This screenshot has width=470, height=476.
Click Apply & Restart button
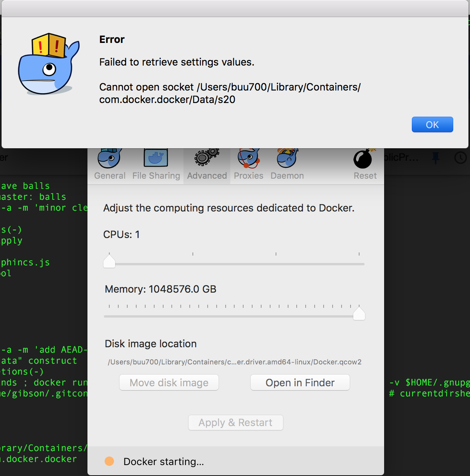[x=235, y=423]
